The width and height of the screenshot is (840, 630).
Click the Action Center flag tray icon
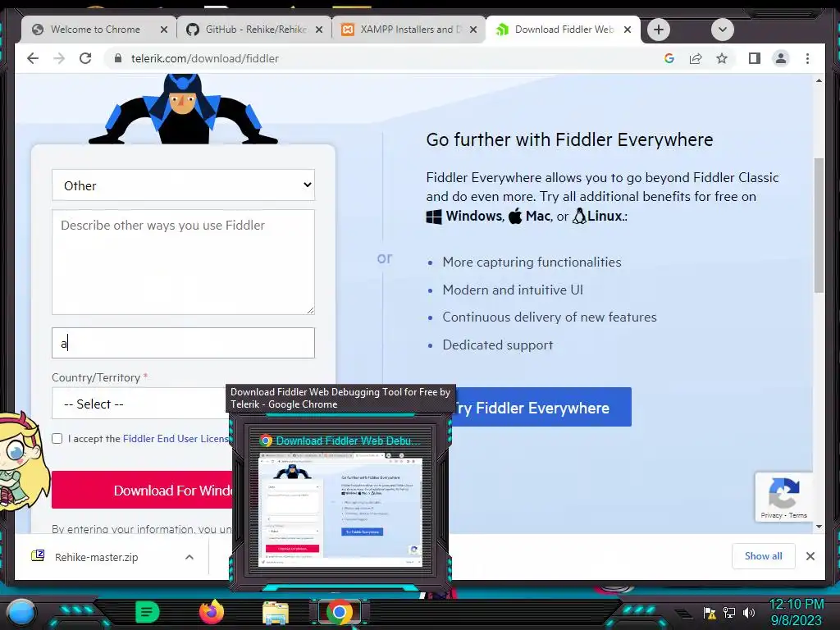point(710,613)
